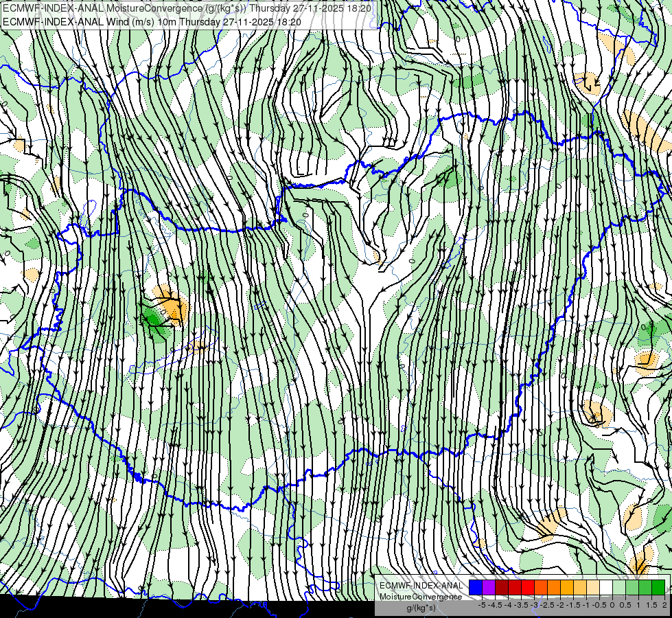
Task: Click the blue legend swatch from -5 to -4.5
Action: pos(476,587)
